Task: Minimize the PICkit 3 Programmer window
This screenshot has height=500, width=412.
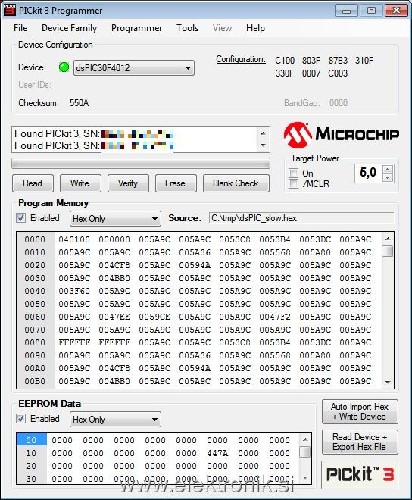Action: tap(346, 11)
